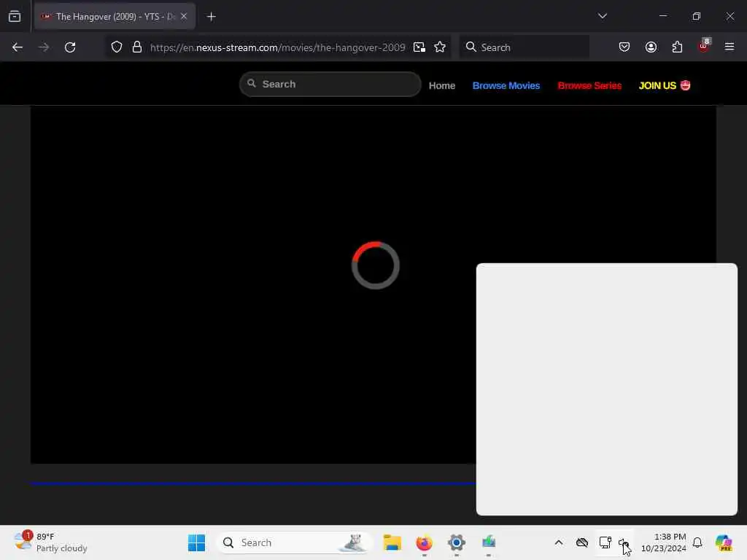Open the OneDrive cloud tray icon
Screen dimensions: 747x560
[582, 542]
